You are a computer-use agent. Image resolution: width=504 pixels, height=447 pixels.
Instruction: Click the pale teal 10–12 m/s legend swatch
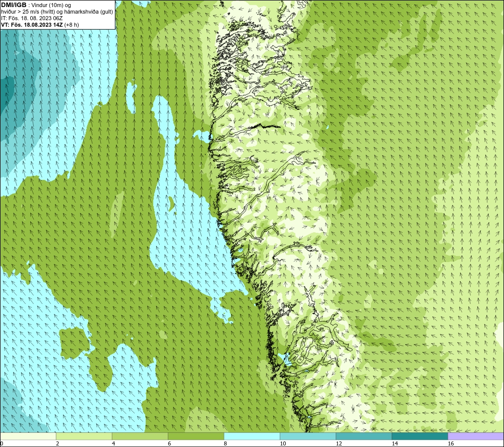coord(307,436)
